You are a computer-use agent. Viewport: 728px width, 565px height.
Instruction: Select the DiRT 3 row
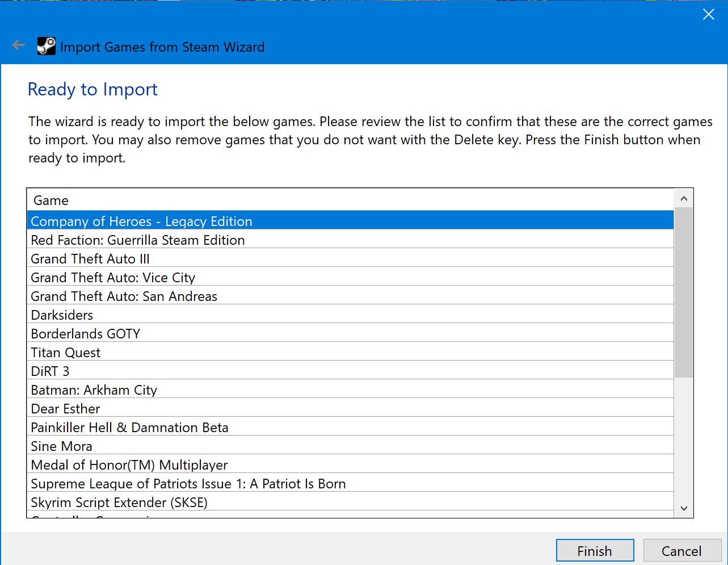point(351,370)
